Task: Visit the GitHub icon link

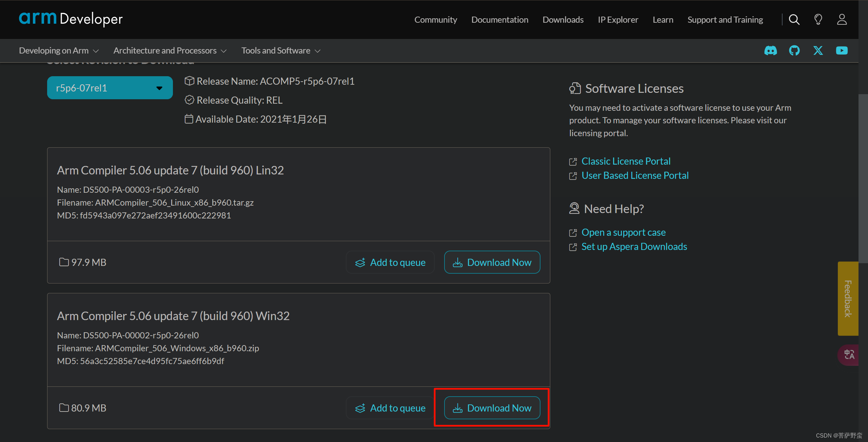Action: 794,51
